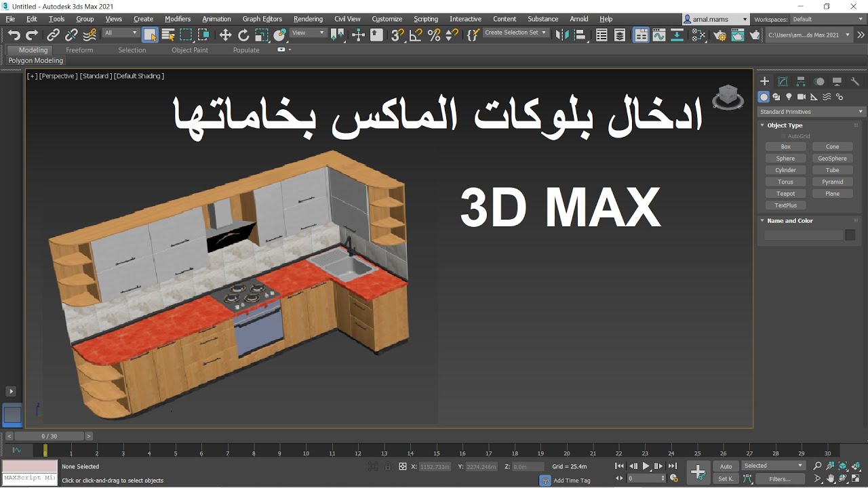Toggle the 3D Snaps button
The image size is (868, 488).
tap(398, 35)
